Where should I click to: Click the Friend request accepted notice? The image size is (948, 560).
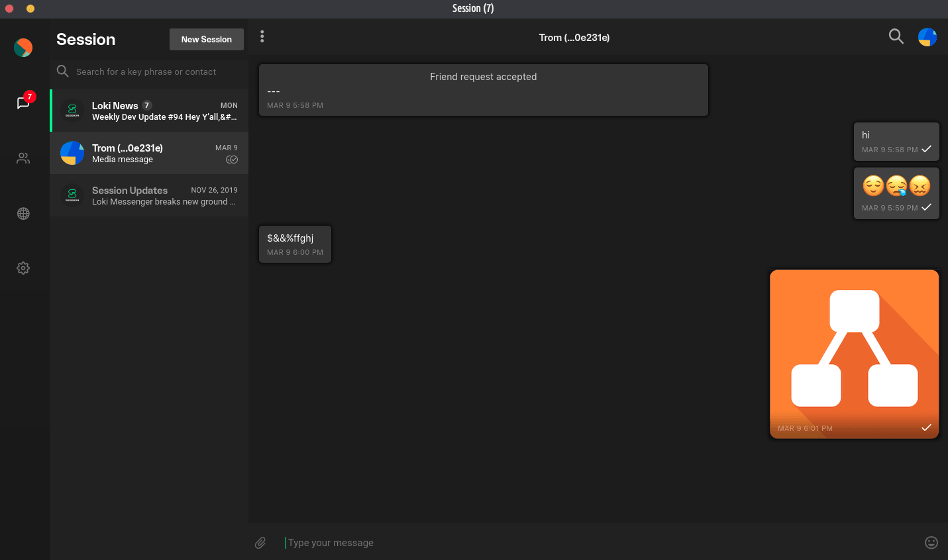(484, 90)
